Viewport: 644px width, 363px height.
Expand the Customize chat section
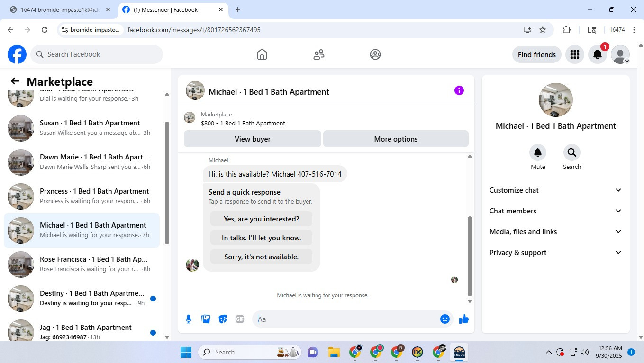pos(555,190)
